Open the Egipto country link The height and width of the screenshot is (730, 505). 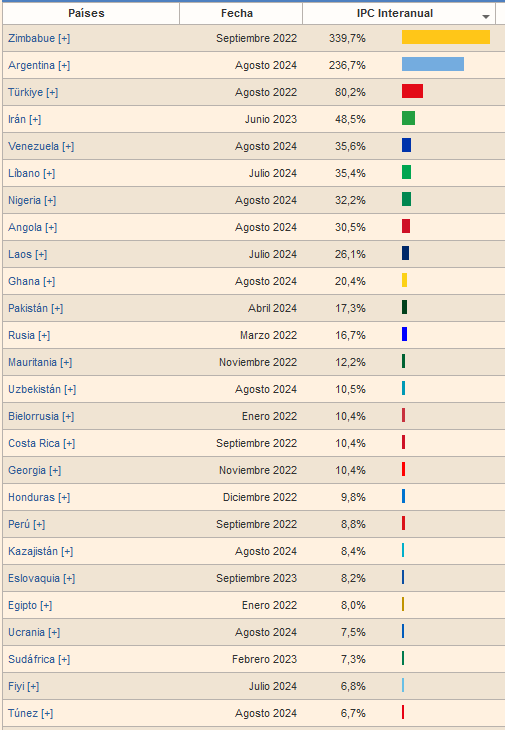click(22, 605)
